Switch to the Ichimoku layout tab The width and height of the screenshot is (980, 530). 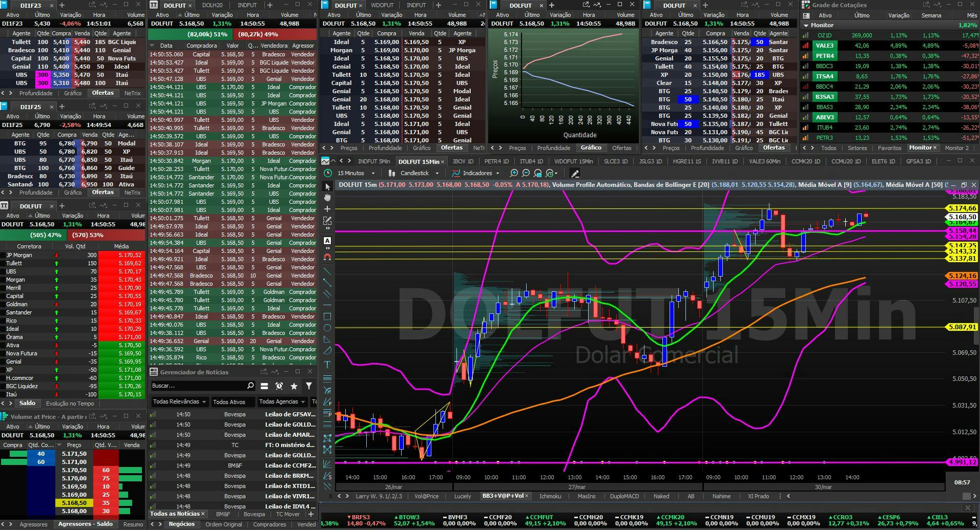550,496
